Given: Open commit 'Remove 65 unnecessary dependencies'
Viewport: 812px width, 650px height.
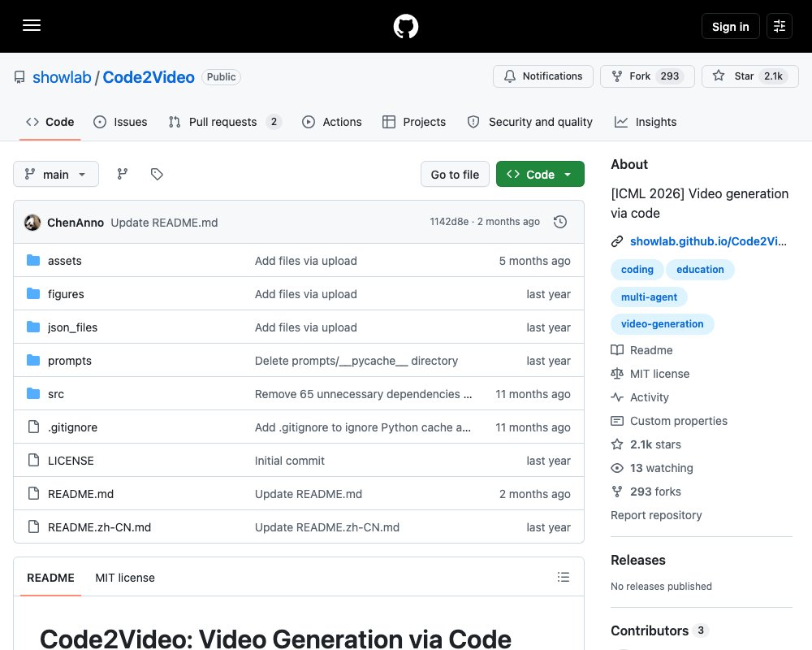Looking at the screenshot, I should pyautogui.click(x=363, y=394).
